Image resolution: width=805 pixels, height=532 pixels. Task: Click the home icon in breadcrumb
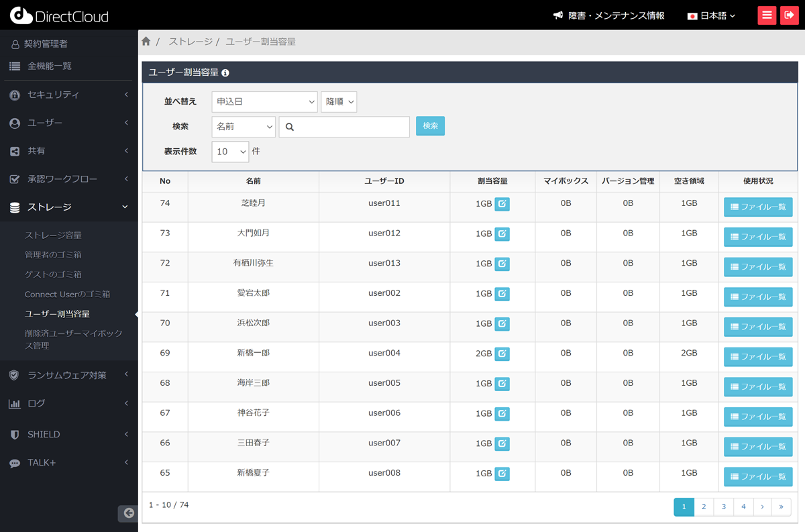pyautogui.click(x=146, y=42)
